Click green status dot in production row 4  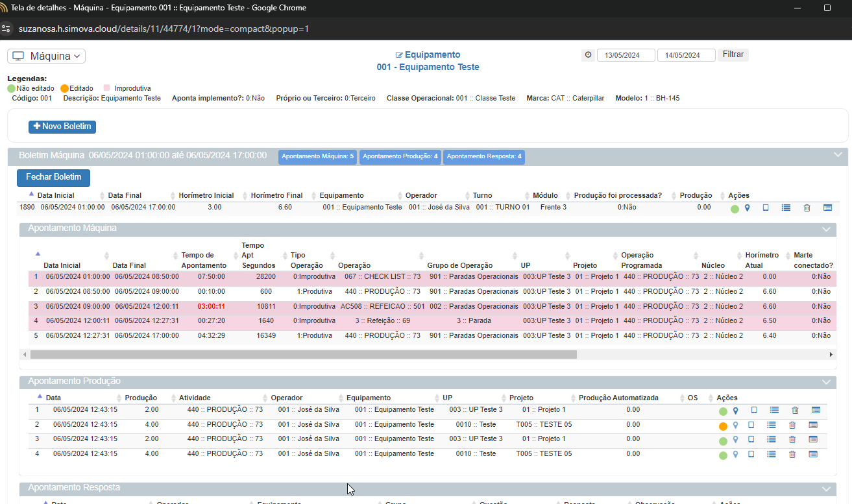point(723,455)
